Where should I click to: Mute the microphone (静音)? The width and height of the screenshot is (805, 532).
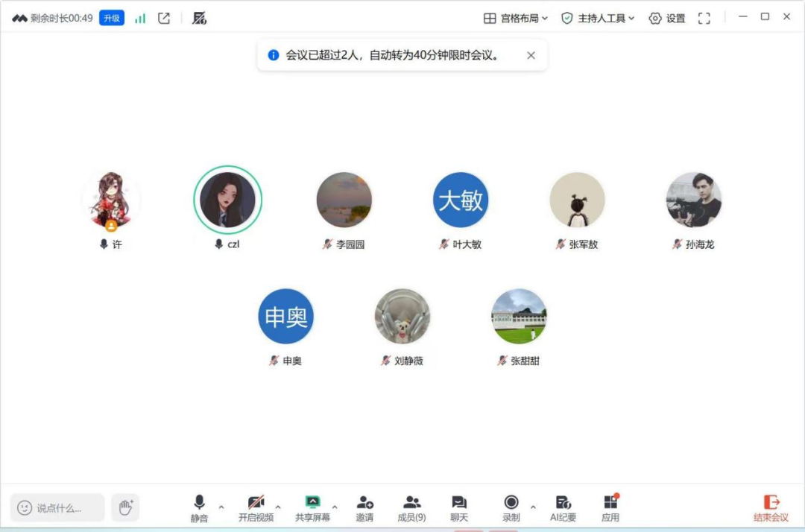(199, 508)
